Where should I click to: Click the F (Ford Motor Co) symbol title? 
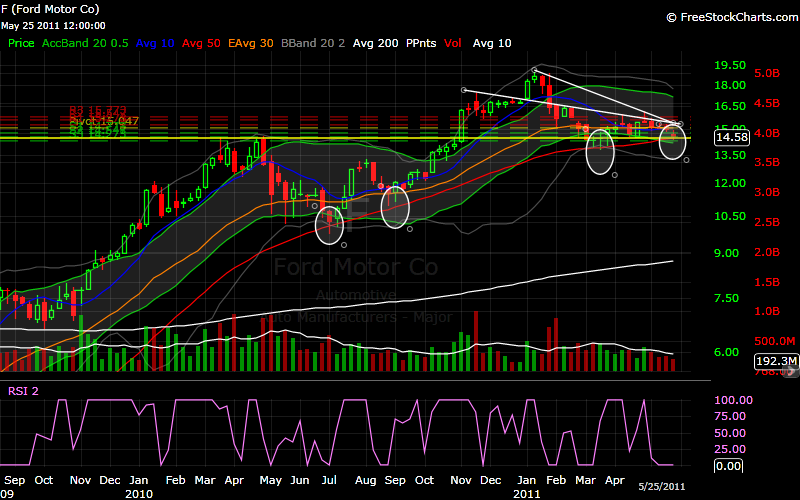tap(50, 9)
